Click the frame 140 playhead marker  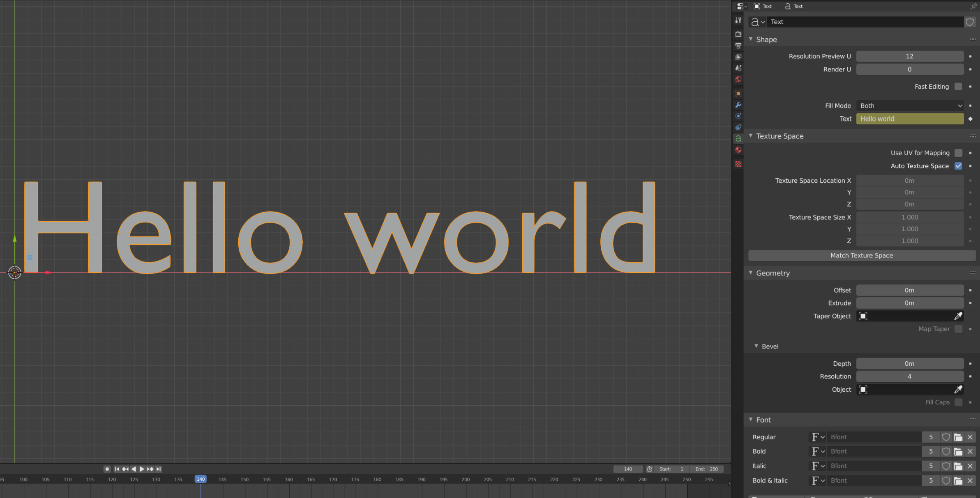(201, 479)
